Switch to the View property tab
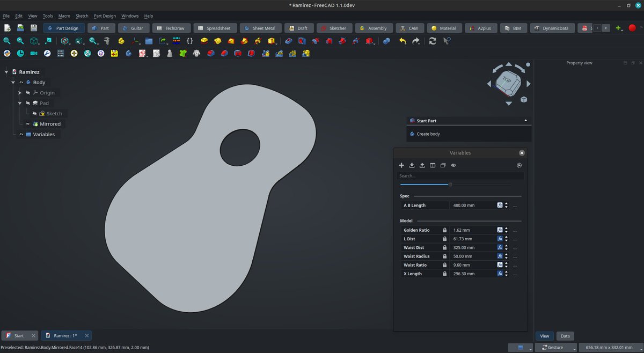644x353 pixels. [x=545, y=336]
